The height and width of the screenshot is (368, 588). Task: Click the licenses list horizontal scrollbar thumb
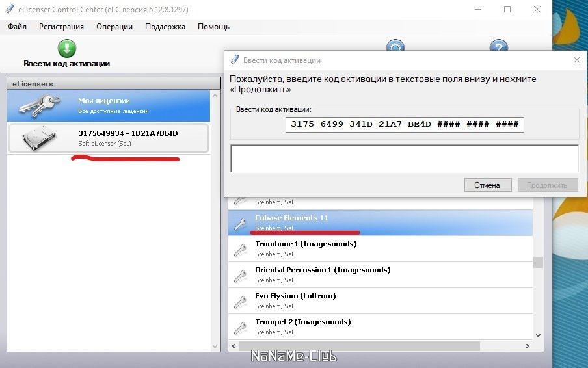point(359,346)
